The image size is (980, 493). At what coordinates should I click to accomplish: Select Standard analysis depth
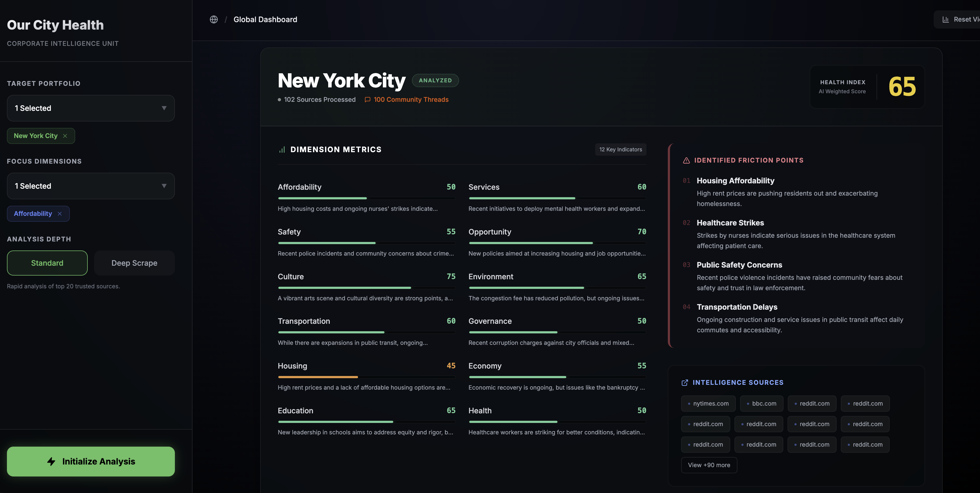[47, 263]
